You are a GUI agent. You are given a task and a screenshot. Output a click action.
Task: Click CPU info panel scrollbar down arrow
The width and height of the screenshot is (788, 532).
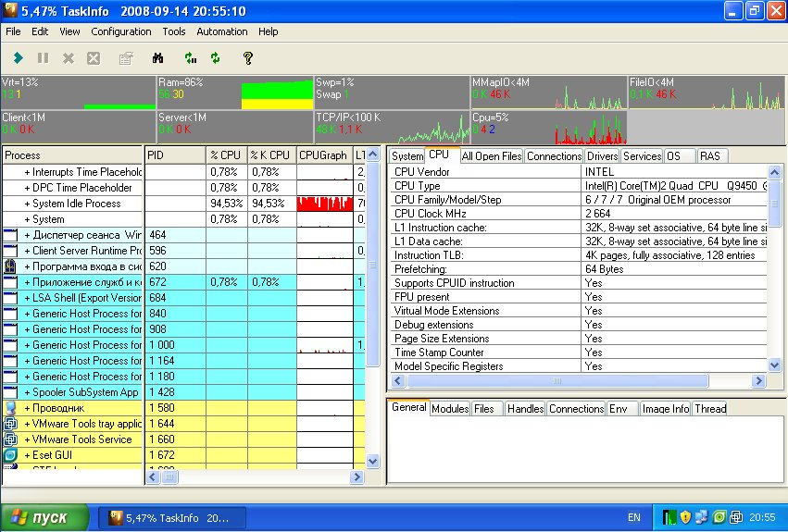click(774, 365)
